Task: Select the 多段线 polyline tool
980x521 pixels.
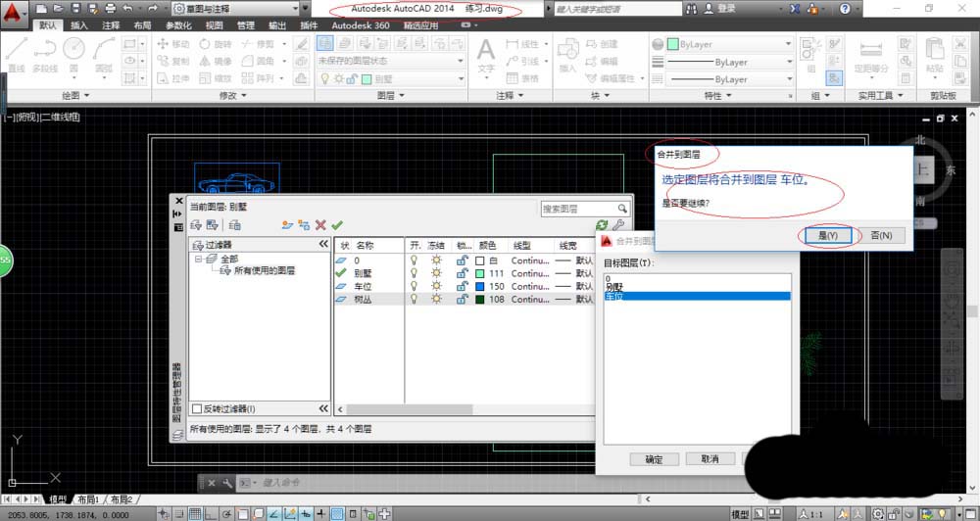Action: [45, 55]
